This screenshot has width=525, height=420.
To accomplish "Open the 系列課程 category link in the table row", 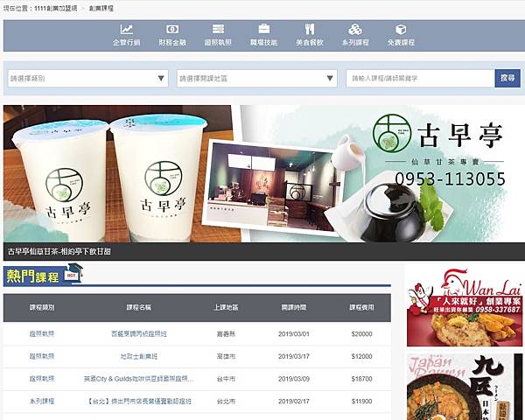I will point(42,402).
